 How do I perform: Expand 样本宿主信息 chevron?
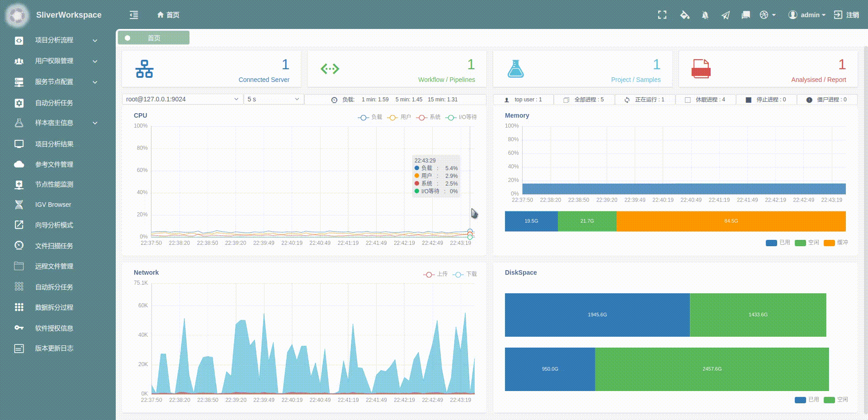tap(95, 123)
